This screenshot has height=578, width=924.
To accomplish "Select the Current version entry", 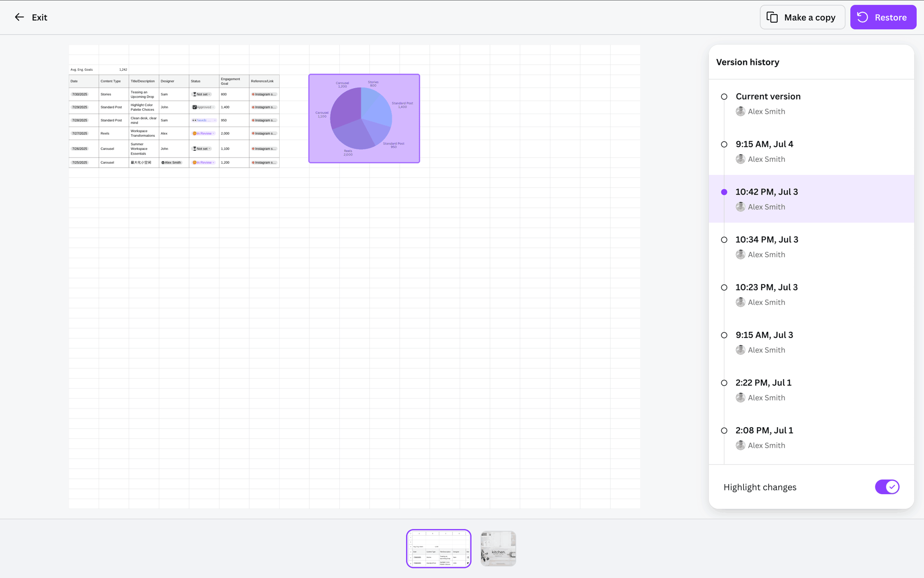I will [811, 104].
